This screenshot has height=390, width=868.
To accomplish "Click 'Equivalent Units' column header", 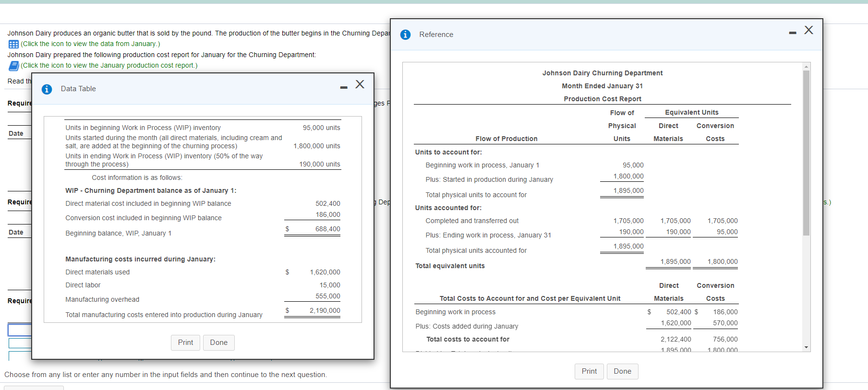I will (x=692, y=112).
